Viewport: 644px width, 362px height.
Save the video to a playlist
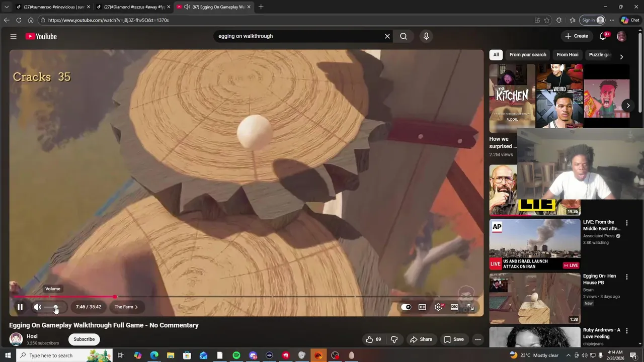click(454, 339)
